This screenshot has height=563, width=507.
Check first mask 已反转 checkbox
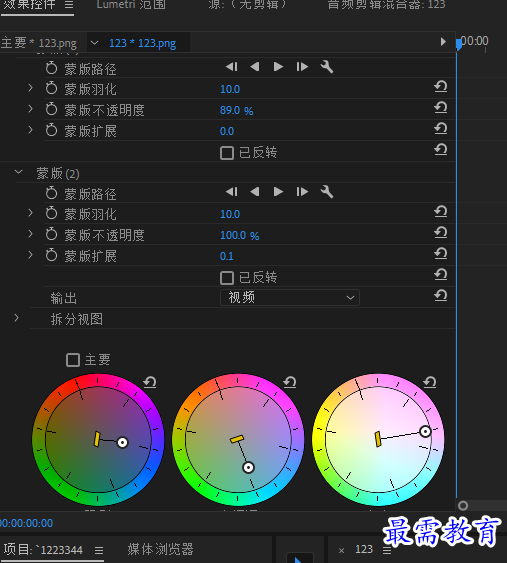[227, 153]
